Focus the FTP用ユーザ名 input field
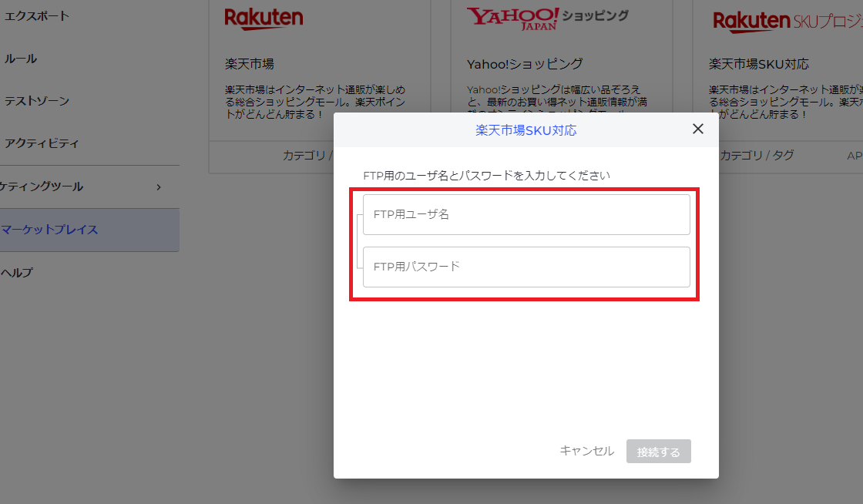 point(526,214)
